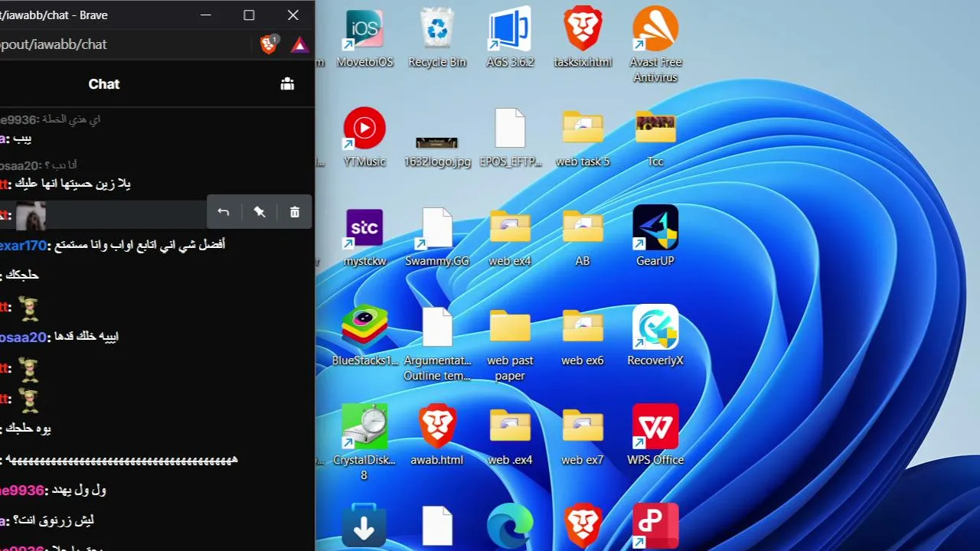The width and height of the screenshot is (980, 551).
Task: Reply to the hovered chat message
Action: tap(224, 212)
